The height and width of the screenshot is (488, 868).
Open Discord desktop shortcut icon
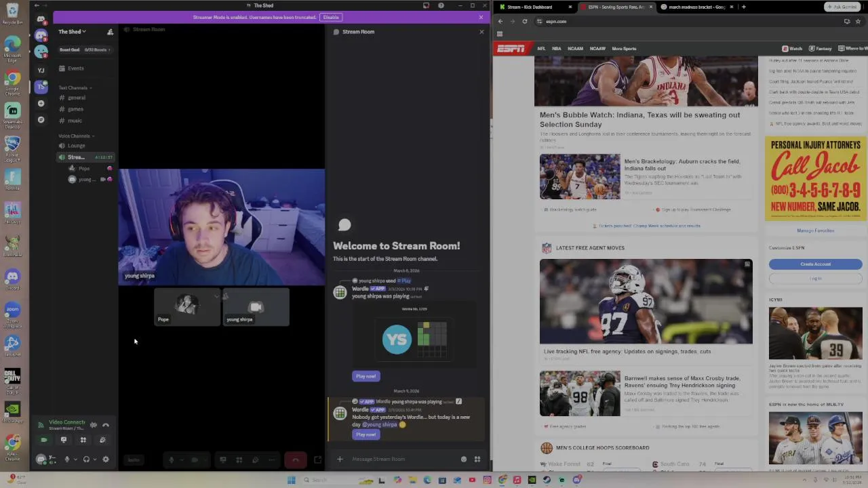tap(12, 279)
